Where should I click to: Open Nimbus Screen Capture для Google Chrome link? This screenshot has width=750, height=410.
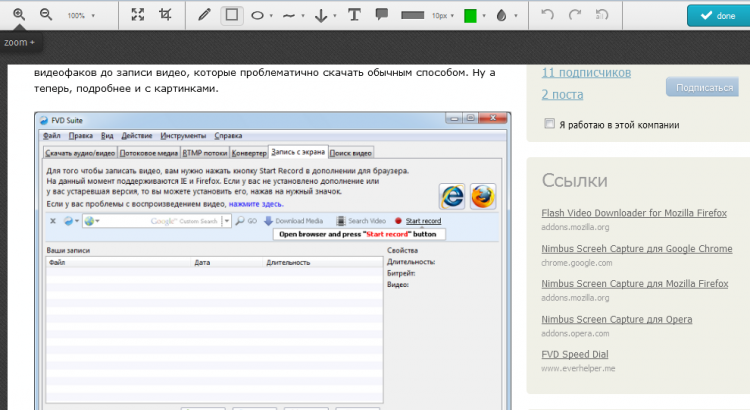[x=637, y=249]
